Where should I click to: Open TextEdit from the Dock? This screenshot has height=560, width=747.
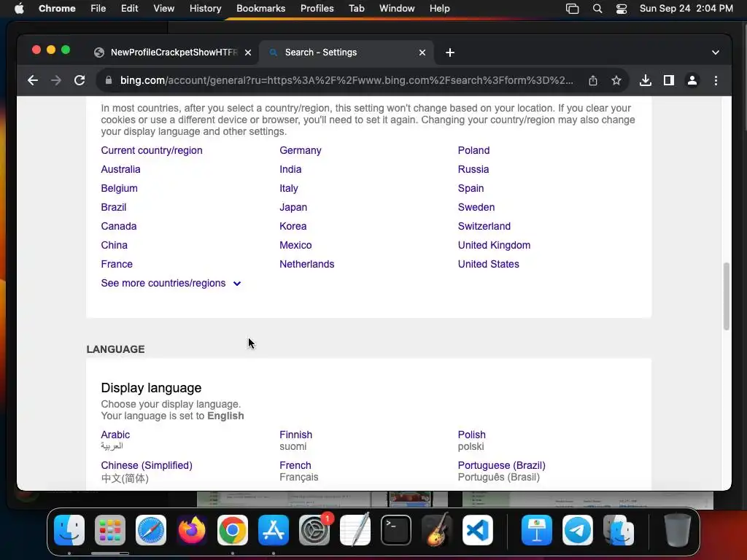[355, 530]
